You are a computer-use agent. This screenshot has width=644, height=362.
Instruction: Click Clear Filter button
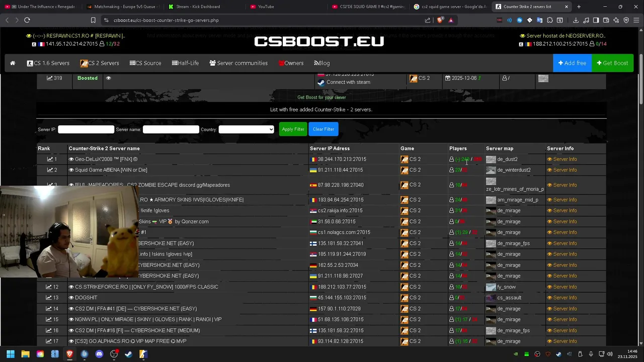(x=324, y=129)
